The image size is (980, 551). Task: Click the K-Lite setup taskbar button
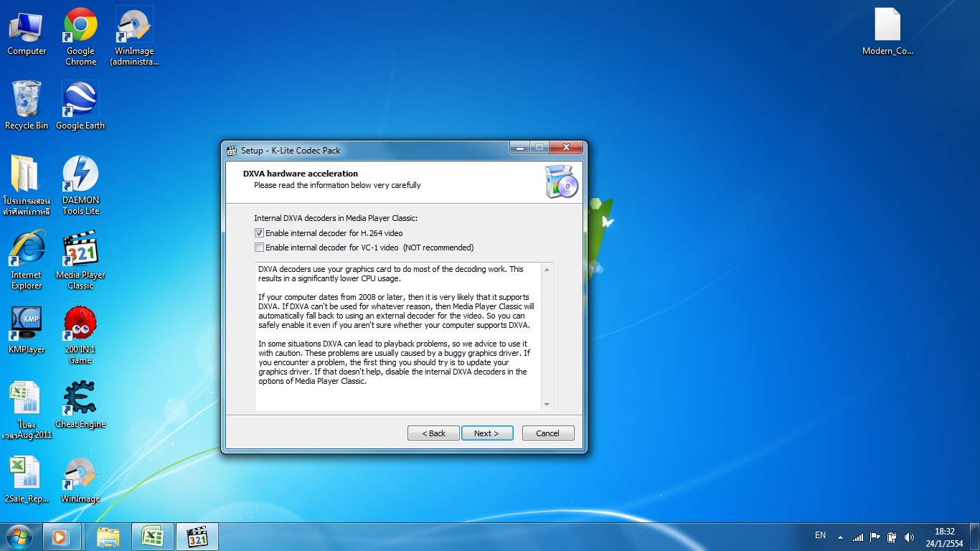197,537
